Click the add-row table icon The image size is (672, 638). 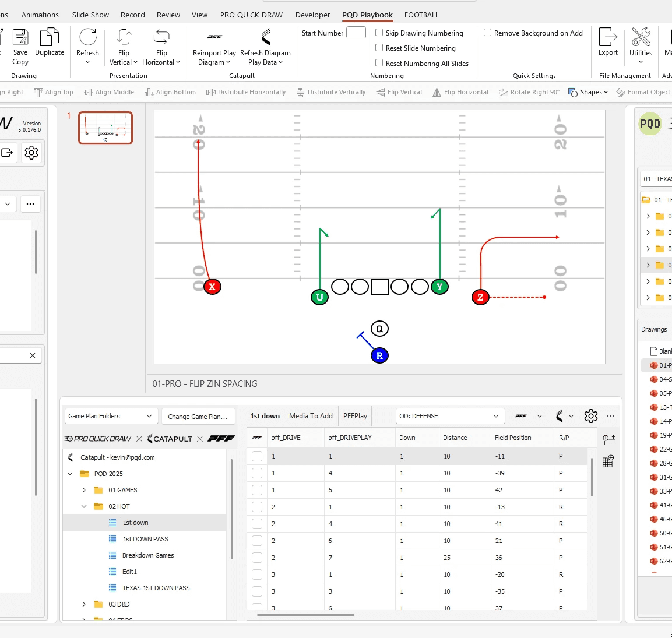[608, 440]
